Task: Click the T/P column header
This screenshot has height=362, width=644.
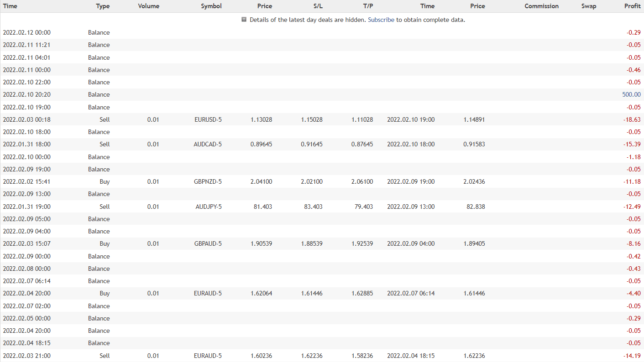Action: 368,6
